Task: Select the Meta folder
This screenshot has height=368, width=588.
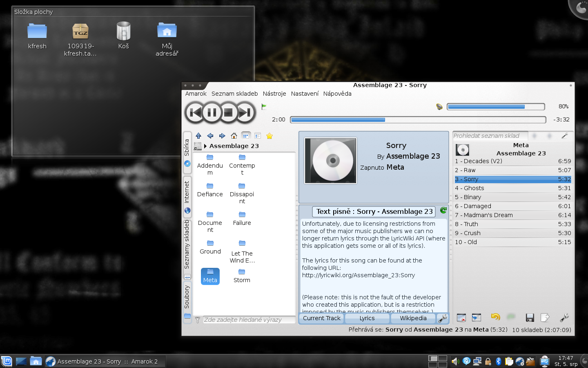Action: 210,276
